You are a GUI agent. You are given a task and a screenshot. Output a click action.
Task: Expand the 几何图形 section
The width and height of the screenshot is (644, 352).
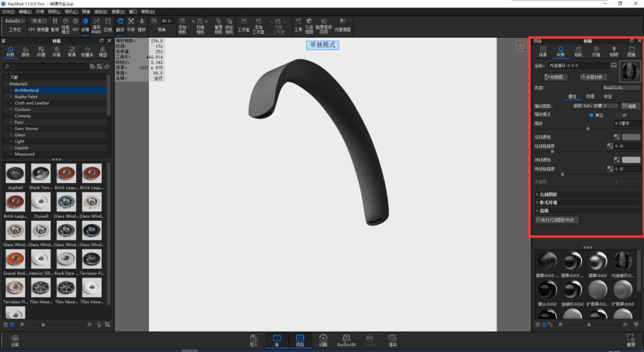pos(537,194)
